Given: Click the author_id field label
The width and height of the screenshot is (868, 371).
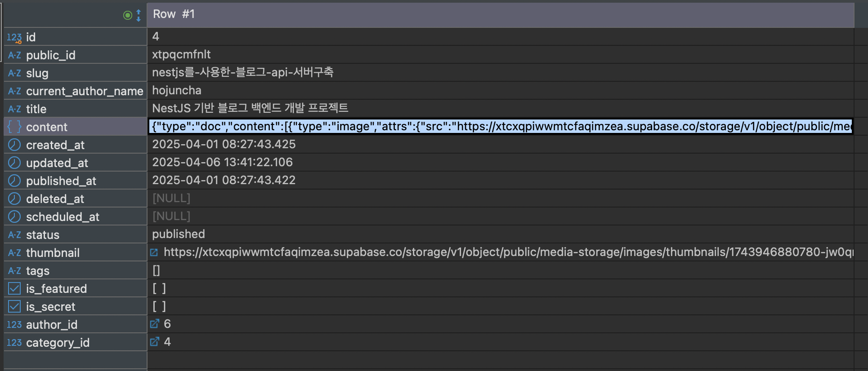Looking at the screenshot, I should 52,325.
